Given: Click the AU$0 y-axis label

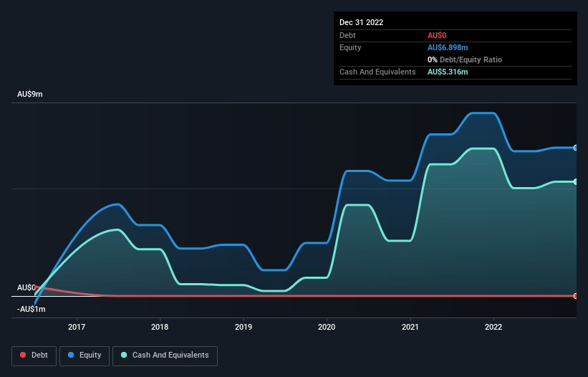Looking at the screenshot, I should click(x=26, y=287).
